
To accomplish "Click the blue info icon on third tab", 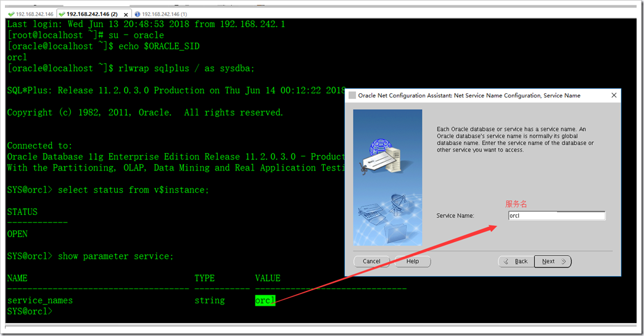I will pyautogui.click(x=138, y=14).
